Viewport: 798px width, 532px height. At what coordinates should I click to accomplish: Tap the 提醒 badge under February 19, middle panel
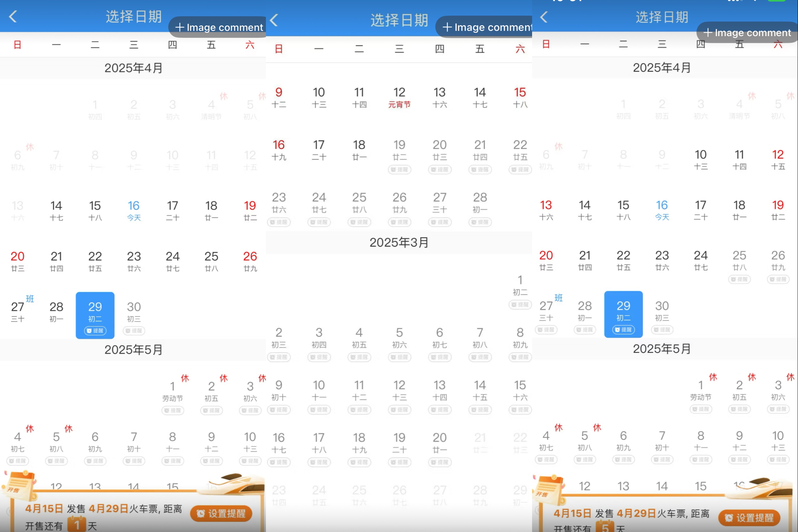click(399, 169)
